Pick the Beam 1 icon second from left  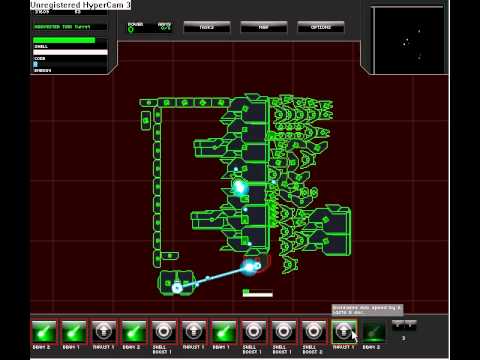coord(74,332)
